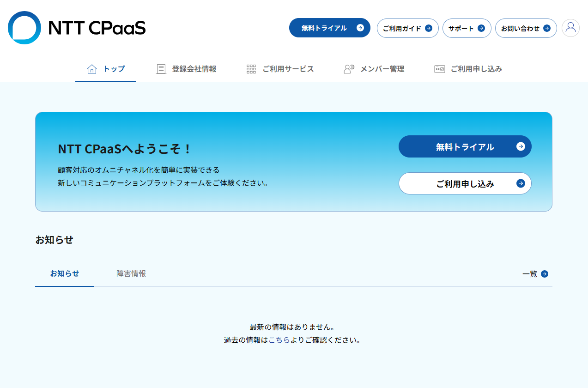Click the NTT CPaaSへようこそ！ heading
The height and width of the screenshot is (388, 588).
tap(124, 149)
